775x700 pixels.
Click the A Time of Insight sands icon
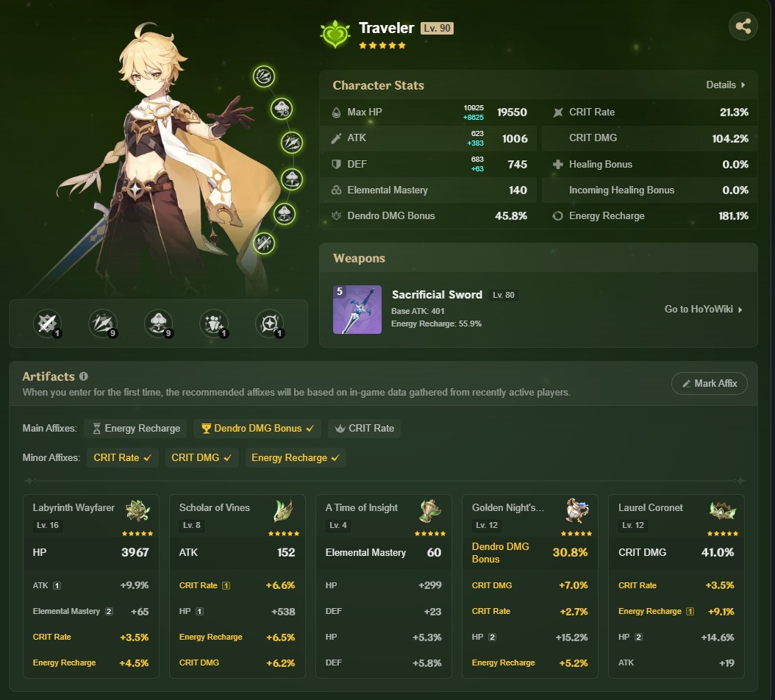pos(430,511)
